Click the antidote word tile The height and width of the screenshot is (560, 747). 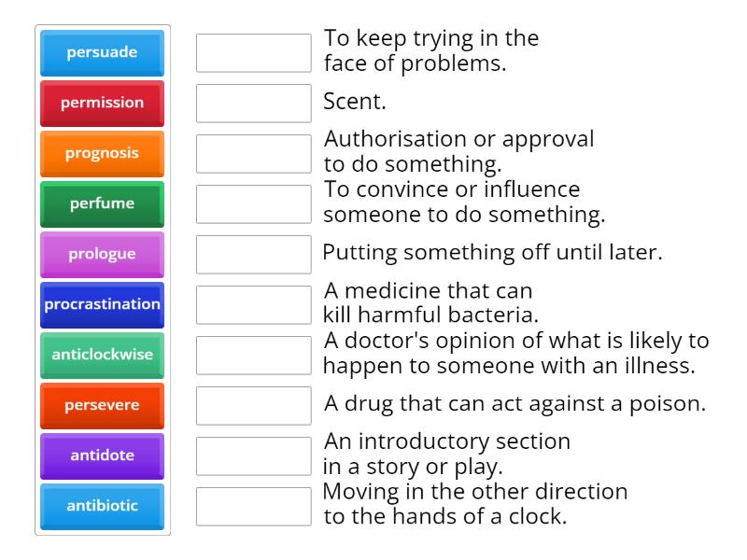101,455
